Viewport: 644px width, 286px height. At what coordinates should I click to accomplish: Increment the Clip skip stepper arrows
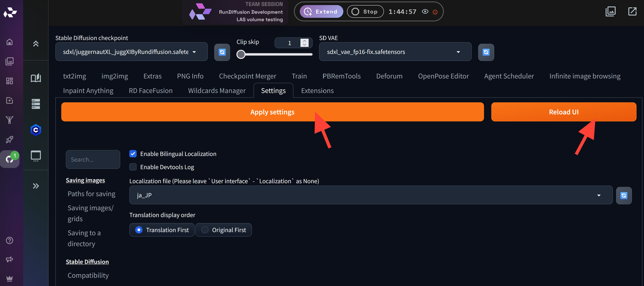click(304, 41)
